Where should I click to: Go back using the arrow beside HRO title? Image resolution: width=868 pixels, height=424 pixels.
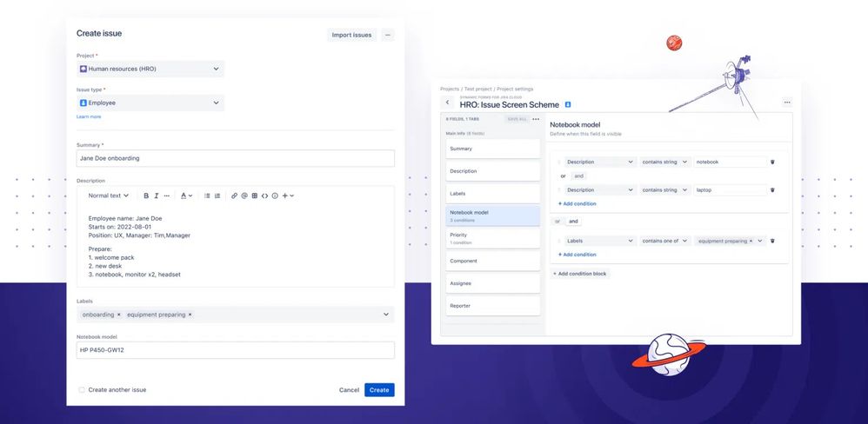[447, 103]
